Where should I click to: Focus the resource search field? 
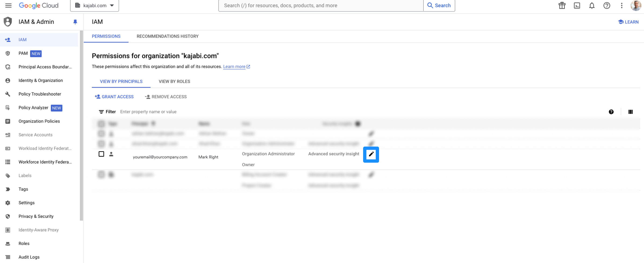(x=321, y=6)
